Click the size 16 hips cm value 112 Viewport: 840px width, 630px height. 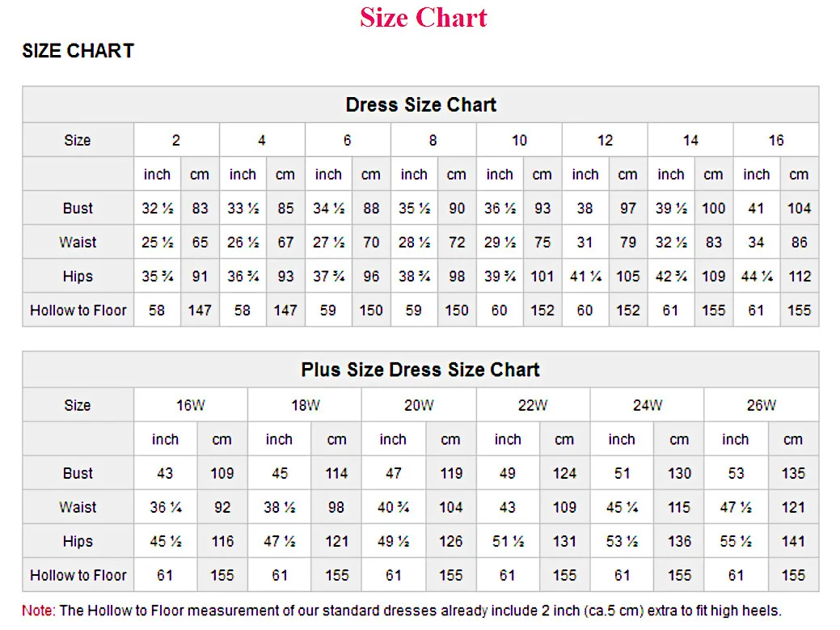coord(800,277)
